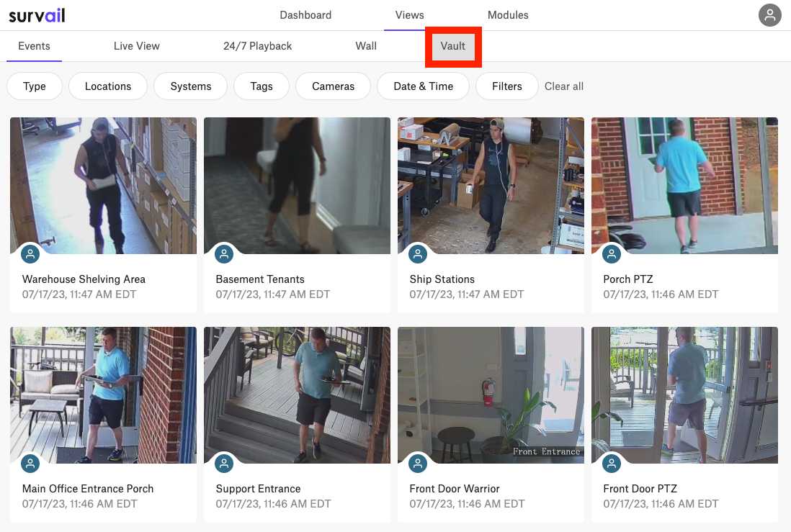
Task: Click the Front Door PTZ event timestamp
Action: 661,504
